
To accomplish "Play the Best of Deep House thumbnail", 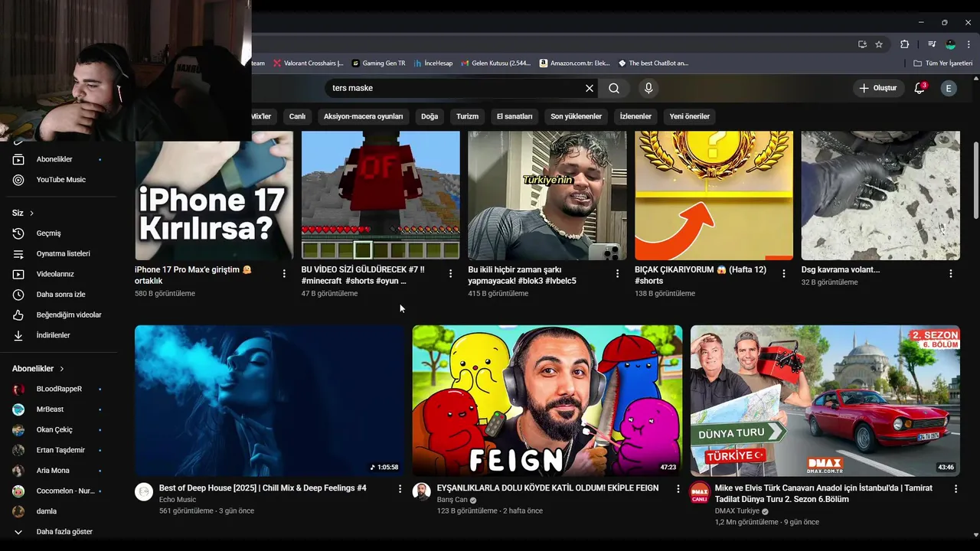I will pyautogui.click(x=269, y=401).
